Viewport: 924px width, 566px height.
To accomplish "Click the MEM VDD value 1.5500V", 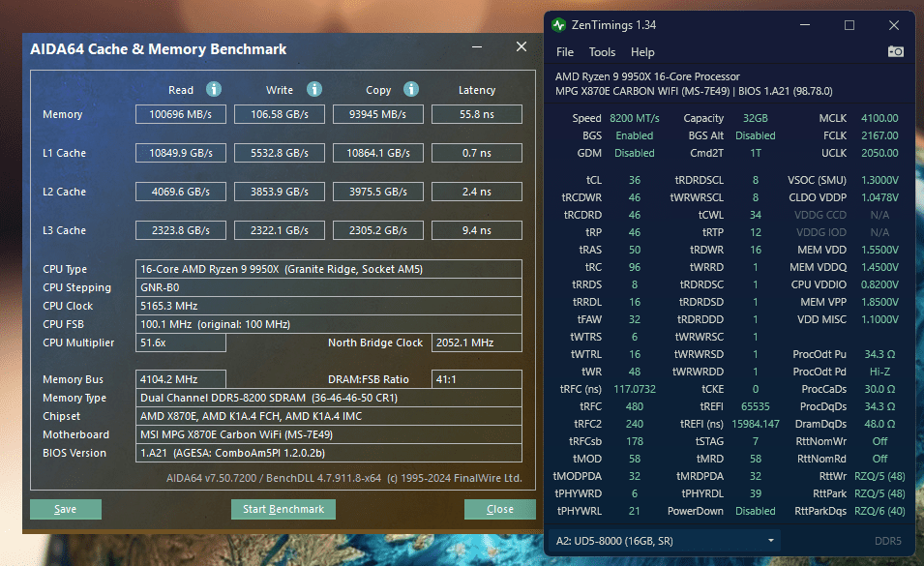I will 879,250.
